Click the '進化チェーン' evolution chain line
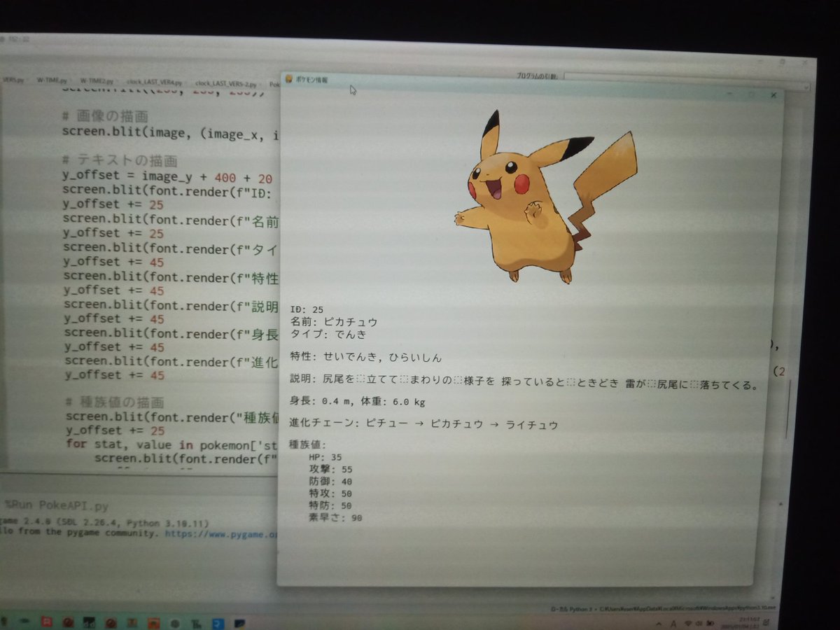The width and height of the screenshot is (840, 630). [423, 425]
